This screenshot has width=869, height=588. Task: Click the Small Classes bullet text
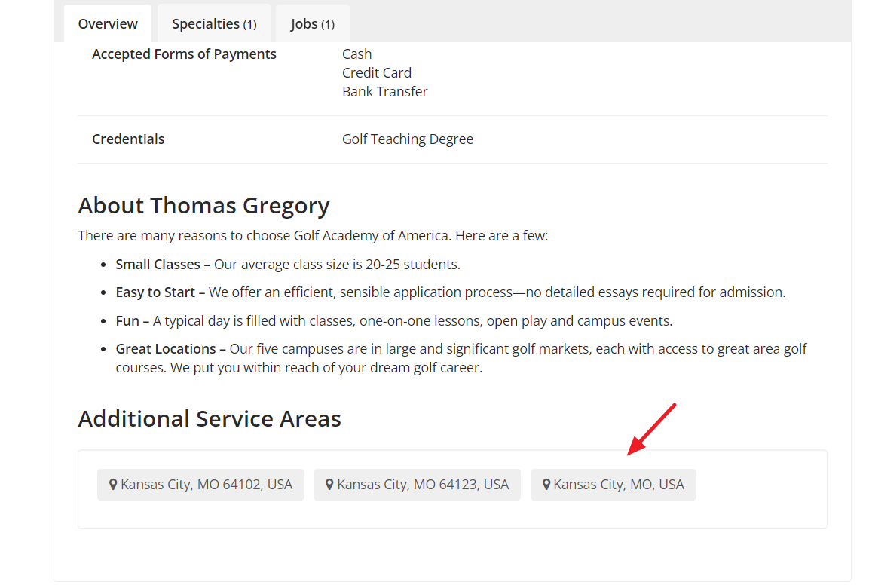point(288,265)
